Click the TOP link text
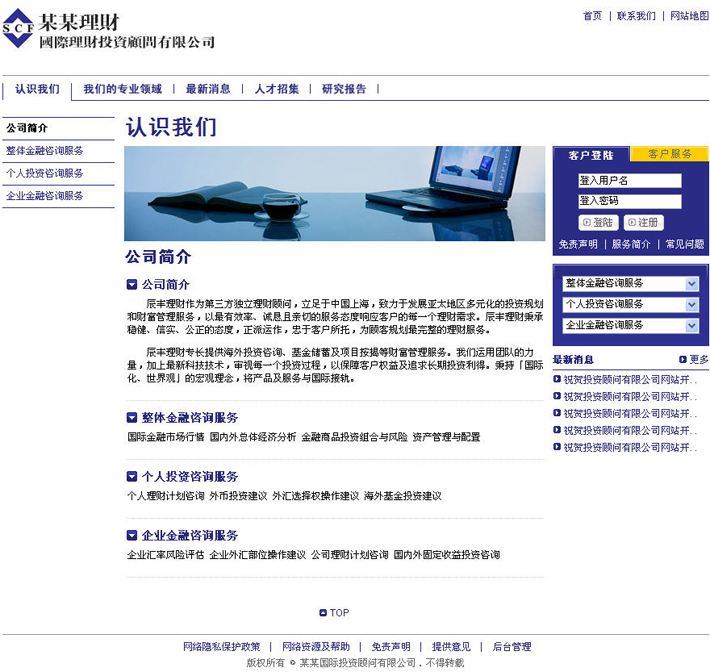 pos(339,613)
